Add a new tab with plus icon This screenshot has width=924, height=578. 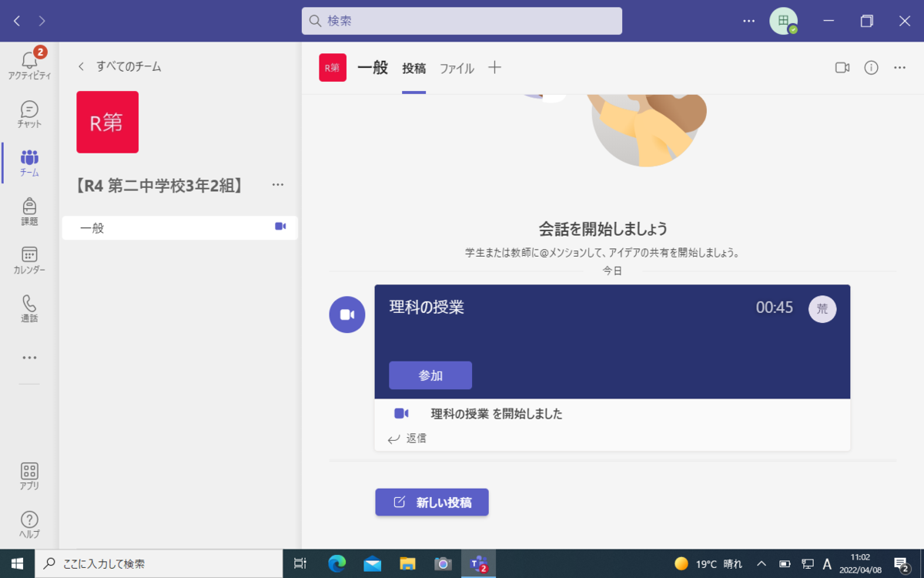tap(494, 68)
